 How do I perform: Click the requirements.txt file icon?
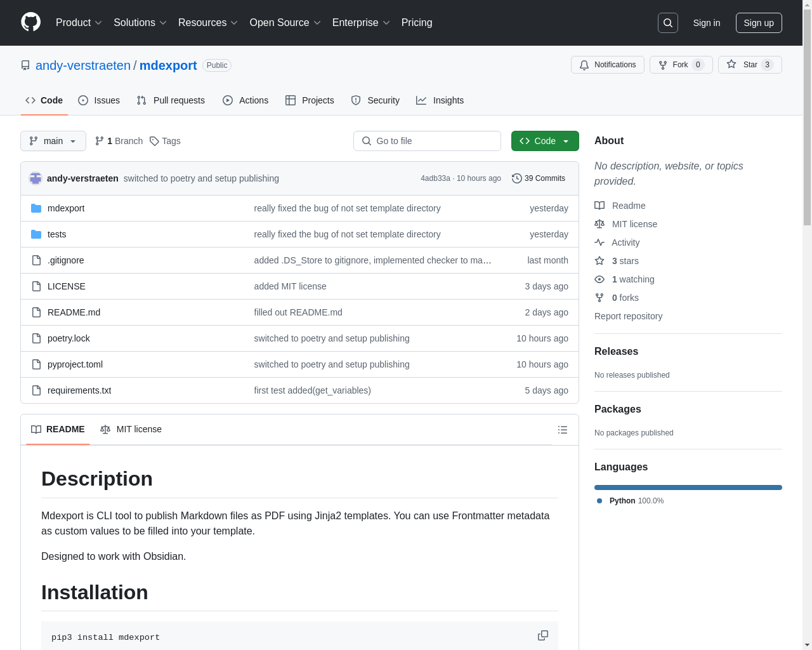pos(36,390)
